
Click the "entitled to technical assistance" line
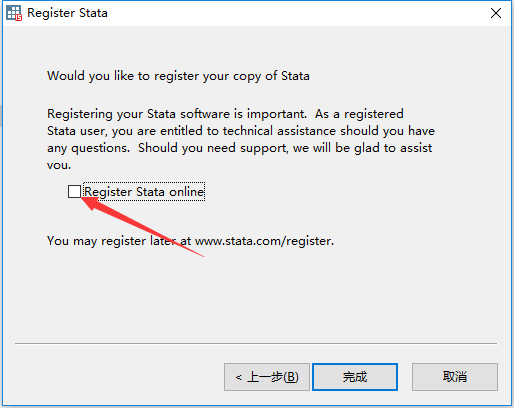(x=241, y=131)
